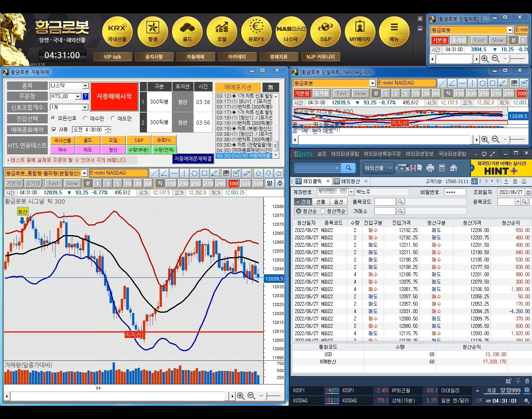Toggle 선물 filter button
Image resolution: width=532 pixels, height=419 pixels.
pyautogui.click(x=320, y=202)
